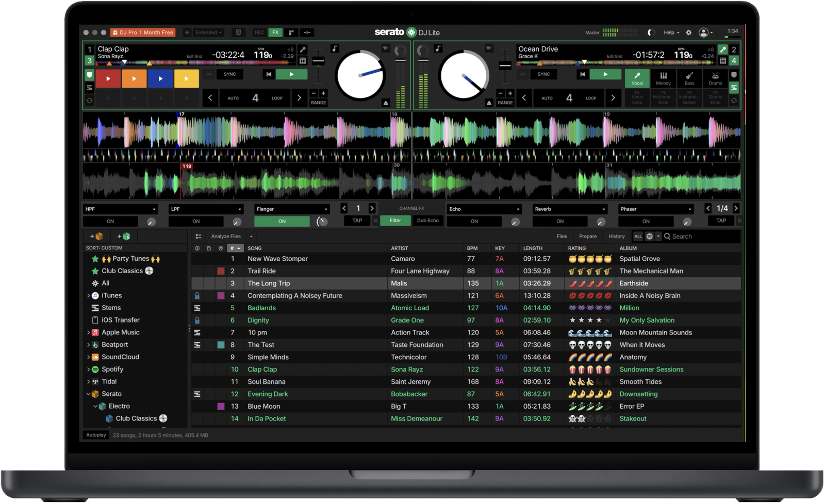
Task: Click the DJ Pro 1 Month Free button
Action: (x=143, y=32)
